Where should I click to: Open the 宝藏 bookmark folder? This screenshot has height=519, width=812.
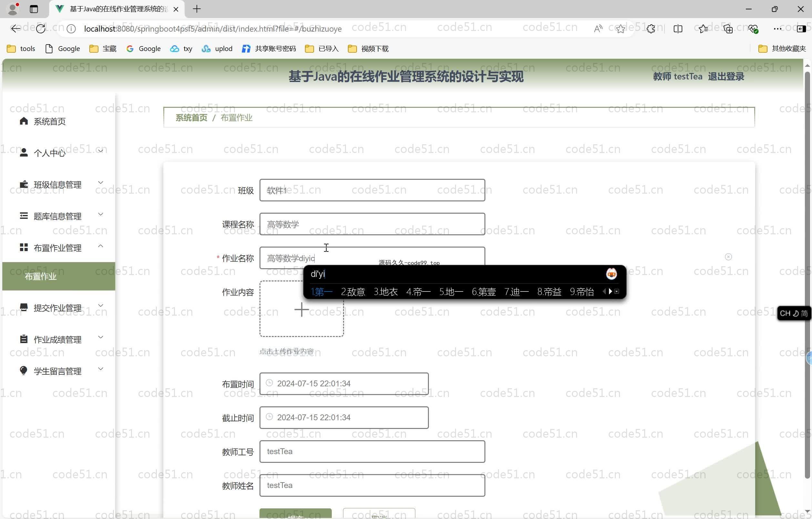[x=103, y=48]
